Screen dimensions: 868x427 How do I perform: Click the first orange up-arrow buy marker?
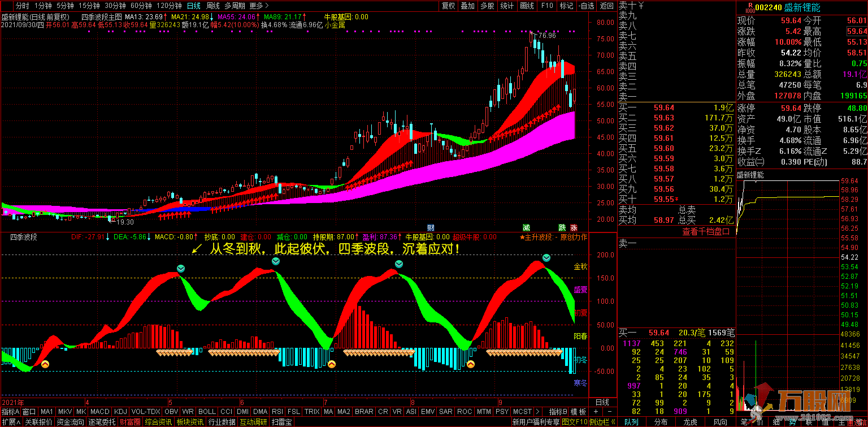point(45,364)
